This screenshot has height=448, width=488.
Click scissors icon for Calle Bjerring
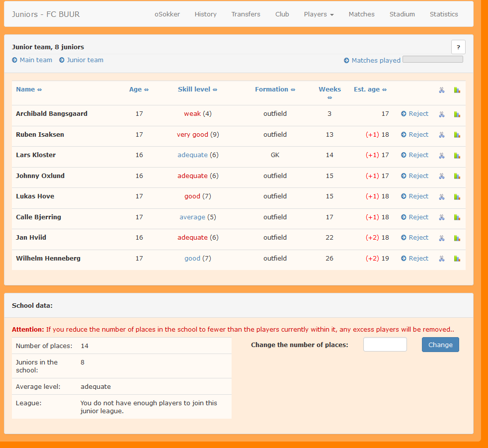pos(442,217)
